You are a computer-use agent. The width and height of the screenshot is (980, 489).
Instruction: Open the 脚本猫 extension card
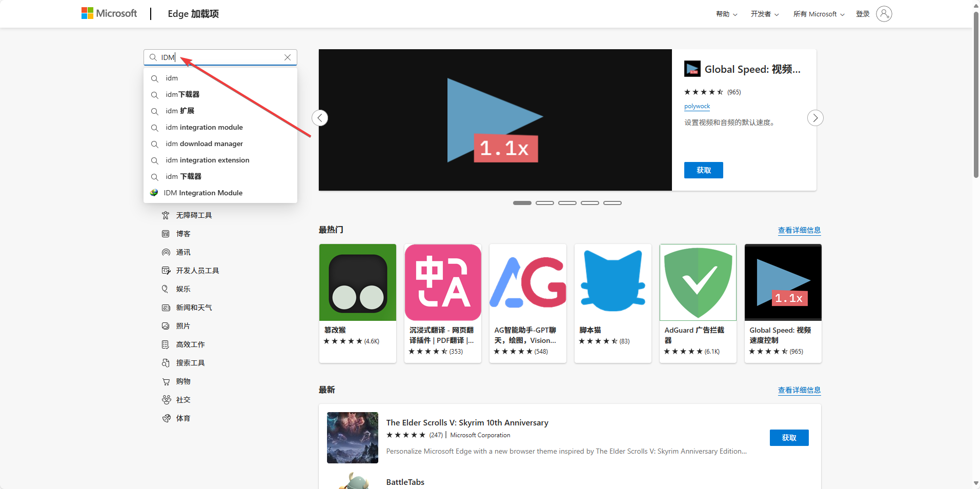pos(613,303)
